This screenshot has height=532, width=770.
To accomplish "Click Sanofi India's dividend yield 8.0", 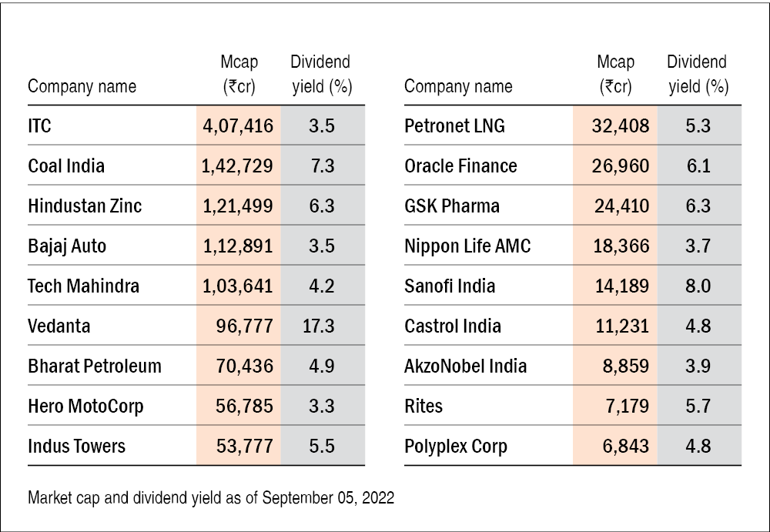I will (698, 286).
